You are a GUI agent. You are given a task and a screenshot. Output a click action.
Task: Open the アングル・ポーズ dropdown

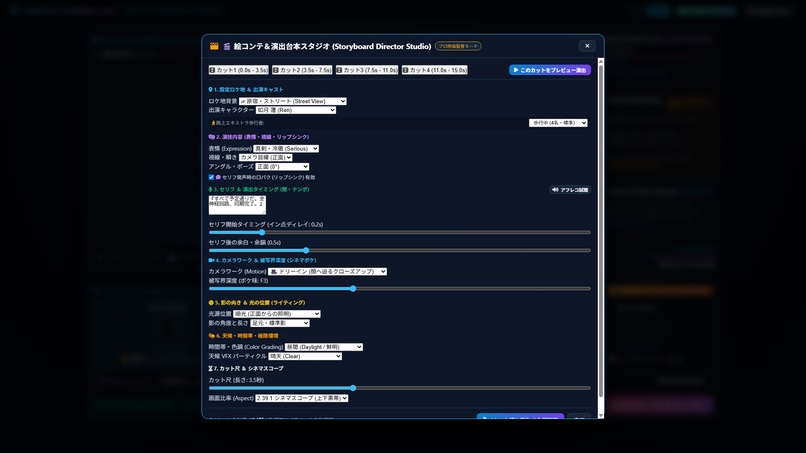click(282, 167)
